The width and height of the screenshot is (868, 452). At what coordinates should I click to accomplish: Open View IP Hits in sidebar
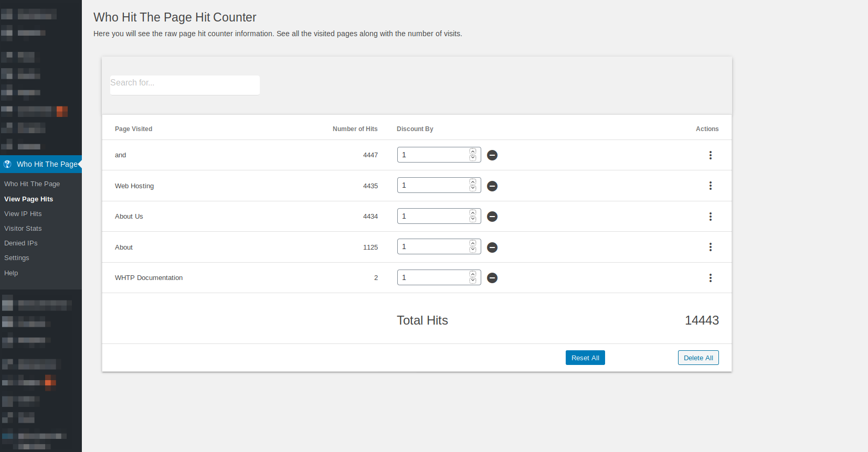pyautogui.click(x=23, y=214)
